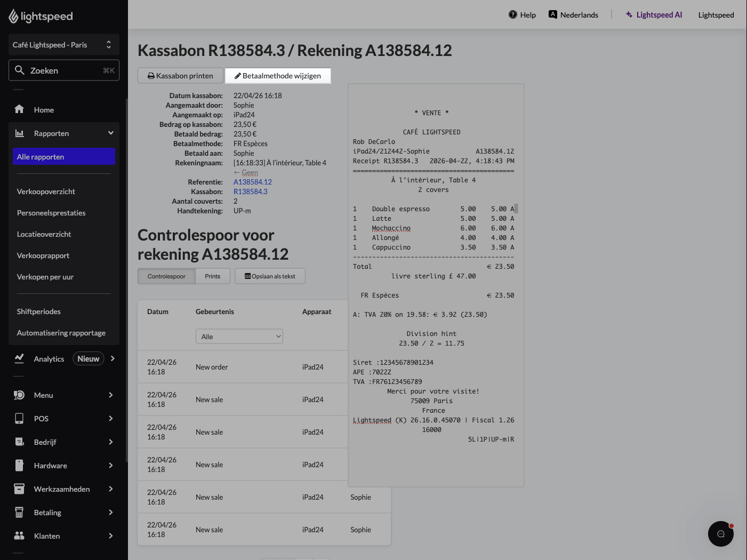Expand the Klanten section chevron

tap(111, 536)
